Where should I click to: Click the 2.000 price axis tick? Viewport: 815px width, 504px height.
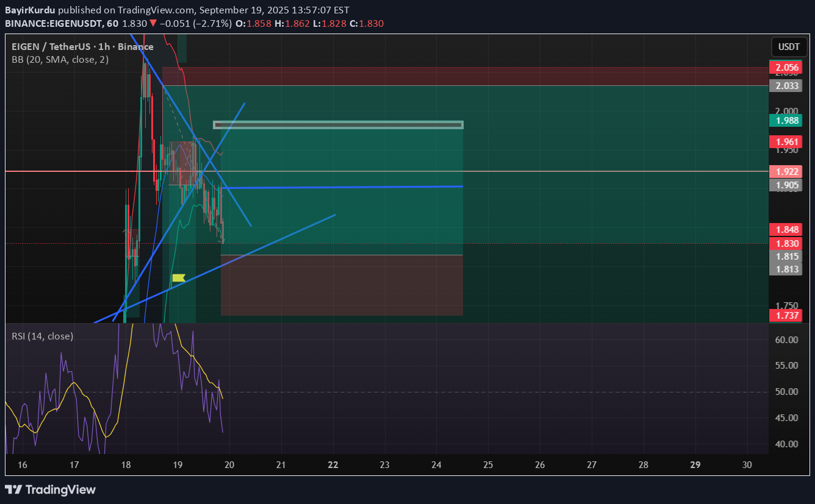click(x=787, y=111)
